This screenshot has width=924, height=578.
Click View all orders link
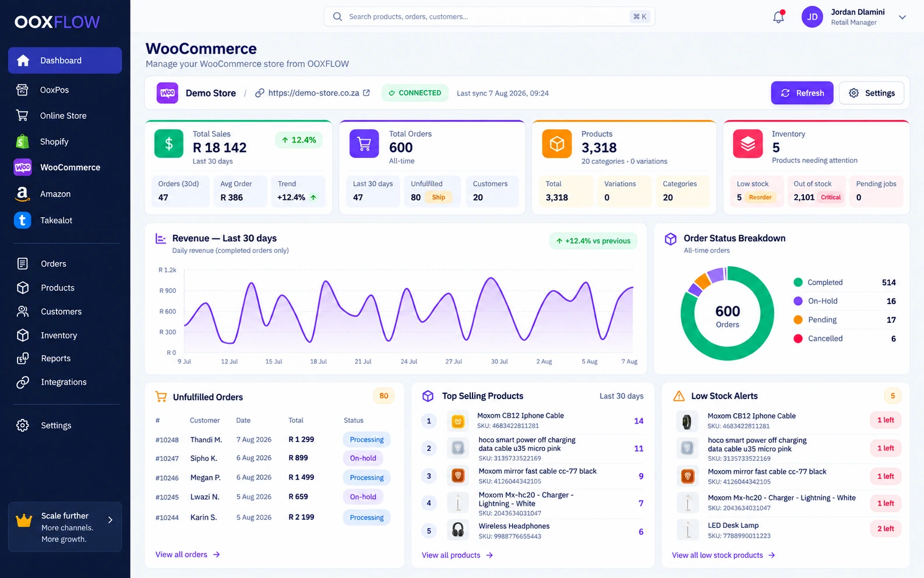pyautogui.click(x=188, y=554)
